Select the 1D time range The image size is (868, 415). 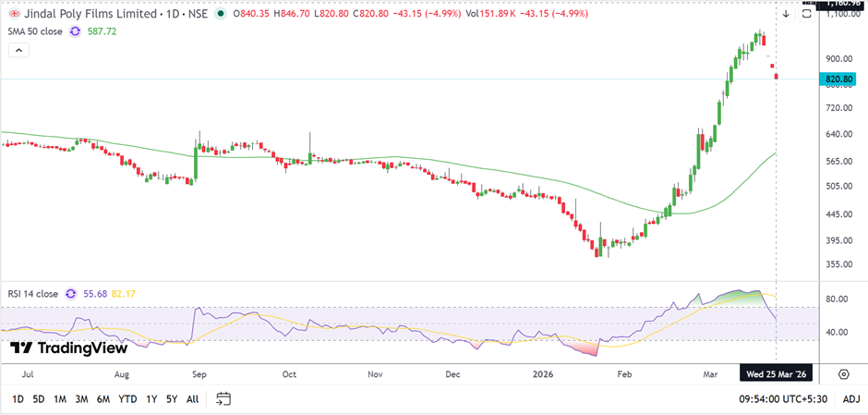18,399
